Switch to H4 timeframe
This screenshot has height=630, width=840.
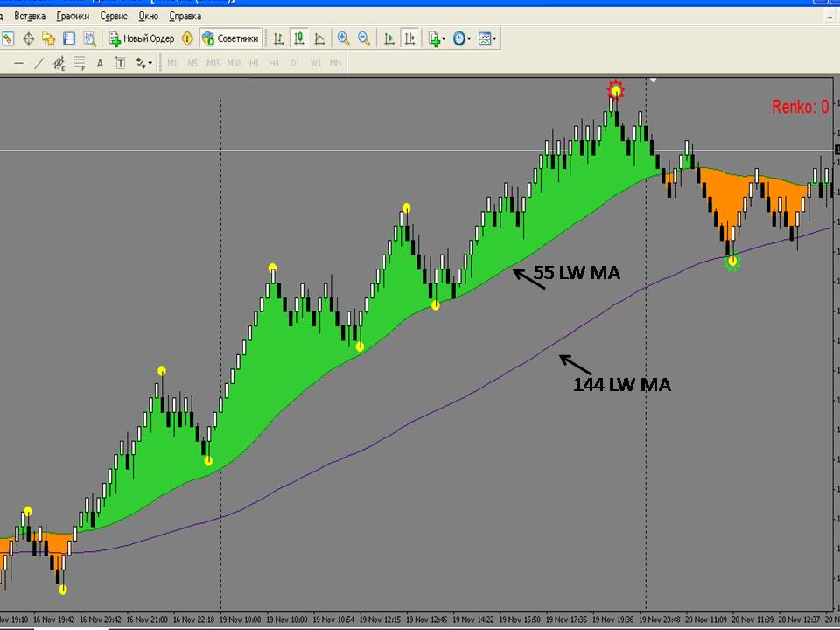pyautogui.click(x=274, y=63)
